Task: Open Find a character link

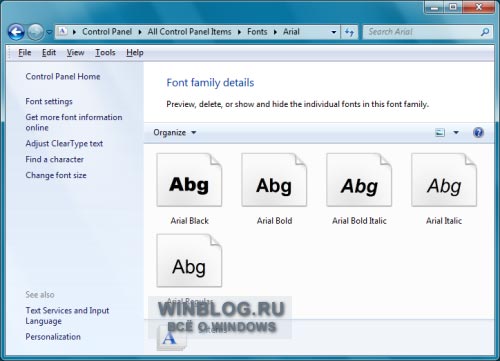Action: tap(54, 159)
